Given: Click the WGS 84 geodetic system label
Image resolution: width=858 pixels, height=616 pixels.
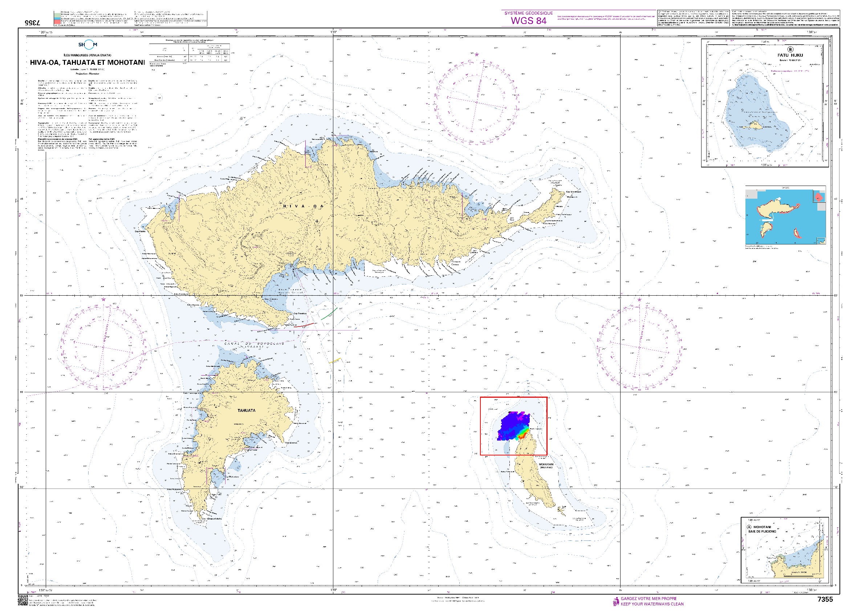Looking at the screenshot, I should click(x=529, y=20).
